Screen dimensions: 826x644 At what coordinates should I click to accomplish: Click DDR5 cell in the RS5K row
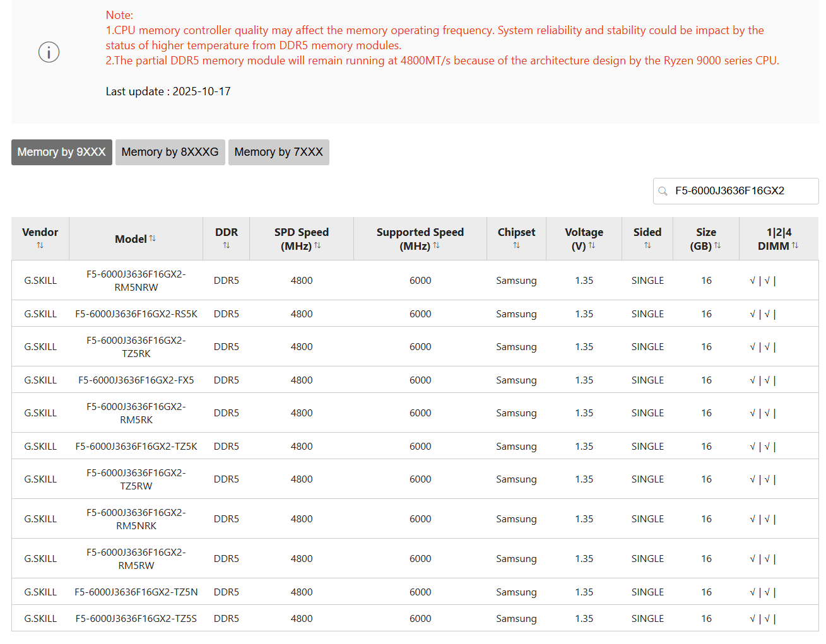pos(227,314)
